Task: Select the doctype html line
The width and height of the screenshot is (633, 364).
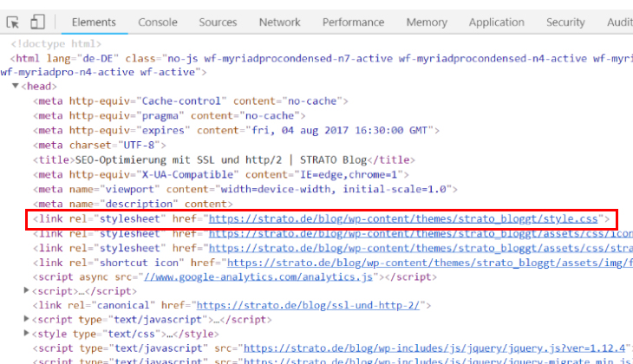Action: click(56, 43)
